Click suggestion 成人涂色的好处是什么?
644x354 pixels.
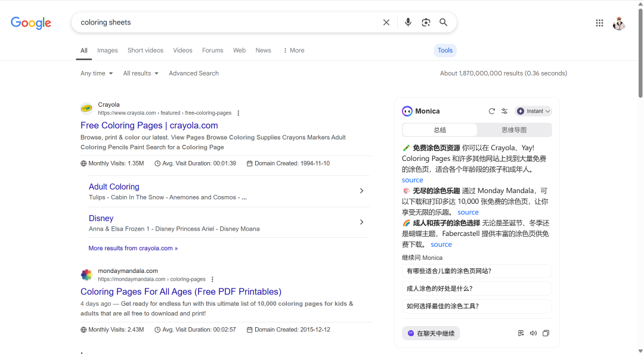click(476, 288)
